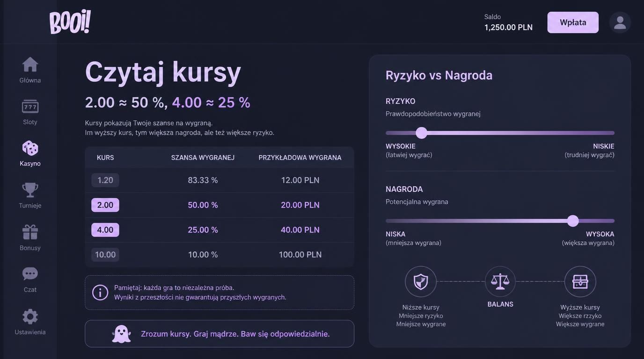Image resolution: width=644 pixels, height=359 pixels.
Task: Open the Sloty slot machine icon
Action: pos(30,106)
